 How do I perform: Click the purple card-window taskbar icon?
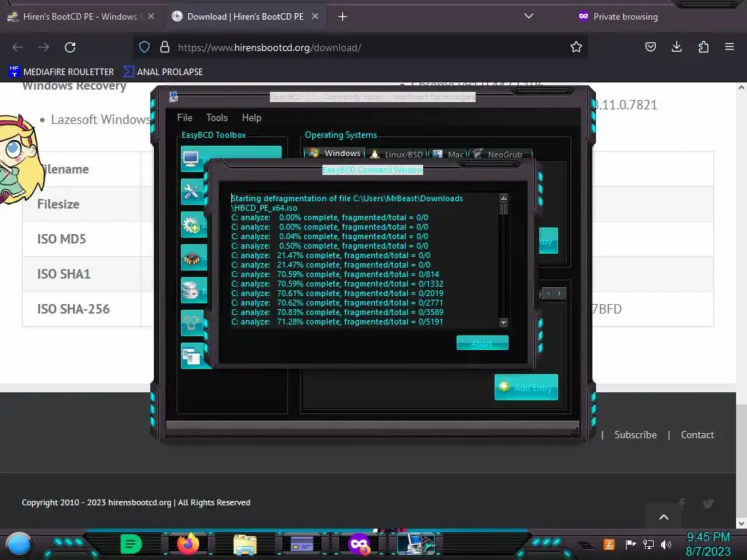[302, 544]
